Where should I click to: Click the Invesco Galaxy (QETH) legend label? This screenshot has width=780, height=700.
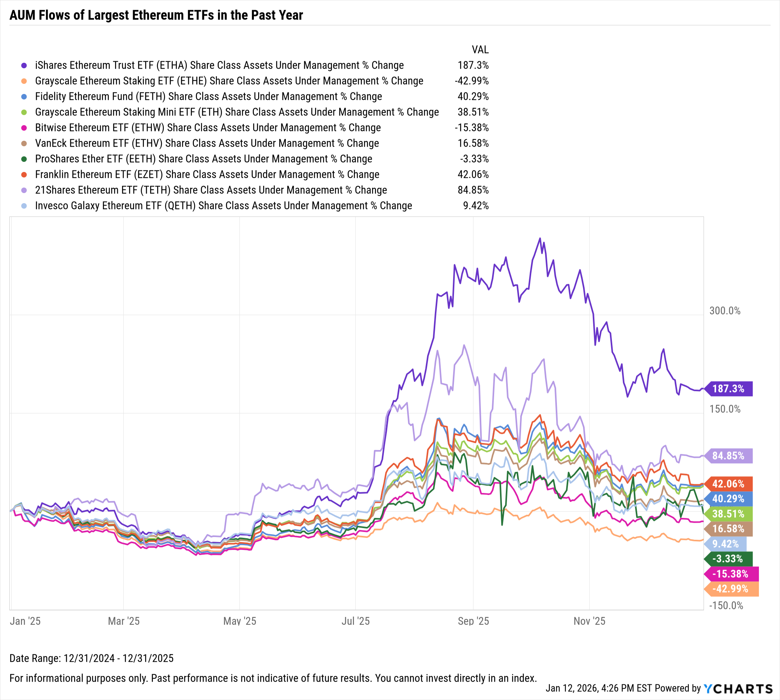(x=223, y=206)
